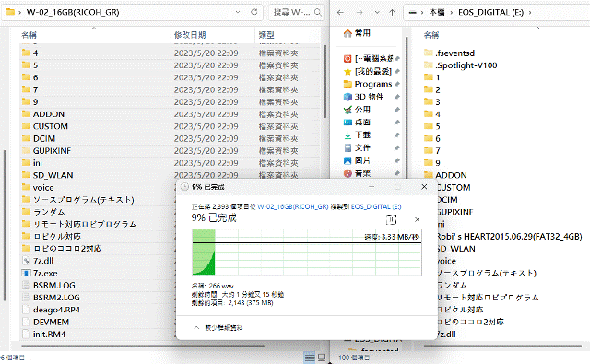Go up one folder in right window
Viewport: 590px width, 364px height.
pos(392,12)
